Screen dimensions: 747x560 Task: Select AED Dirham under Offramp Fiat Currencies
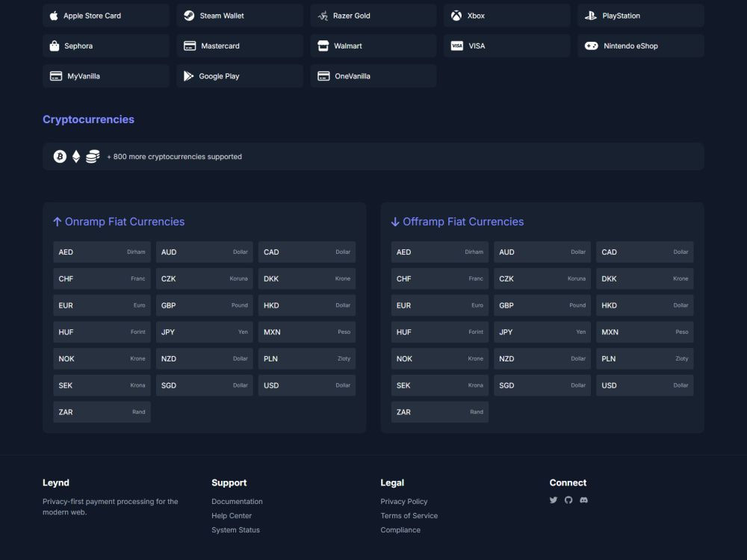(440, 252)
